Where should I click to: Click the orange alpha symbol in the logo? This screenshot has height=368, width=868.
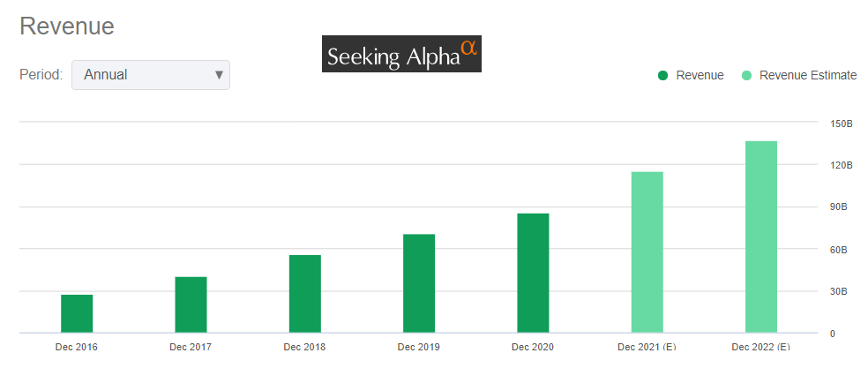click(x=469, y=48)
